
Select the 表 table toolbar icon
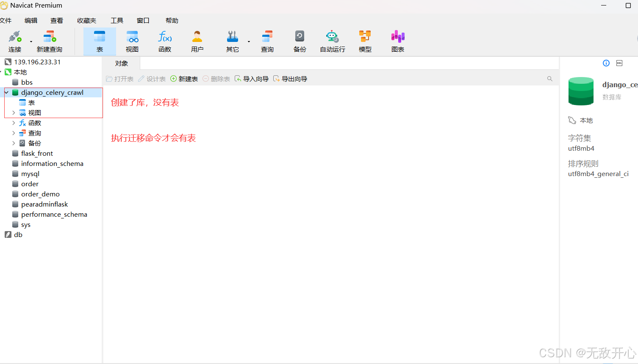[100, 41]
